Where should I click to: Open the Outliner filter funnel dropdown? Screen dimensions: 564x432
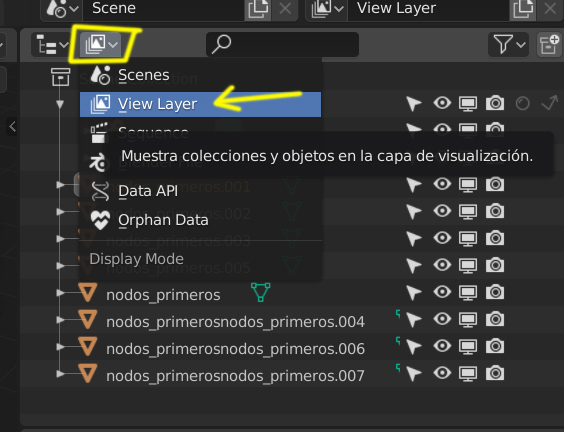pos(508,45)
